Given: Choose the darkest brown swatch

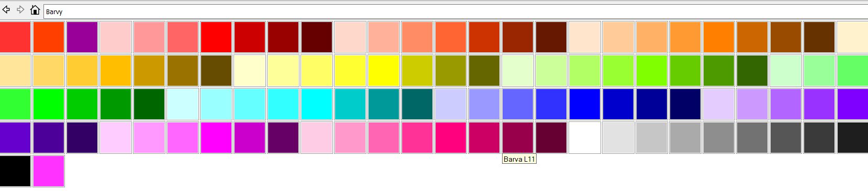Looking at the screenshot, I should point(819,37).
